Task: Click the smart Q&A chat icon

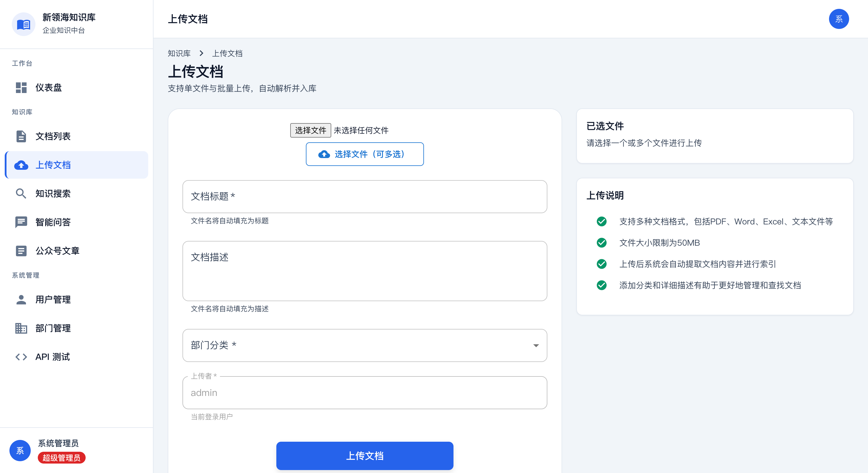Action: (21, 222)
